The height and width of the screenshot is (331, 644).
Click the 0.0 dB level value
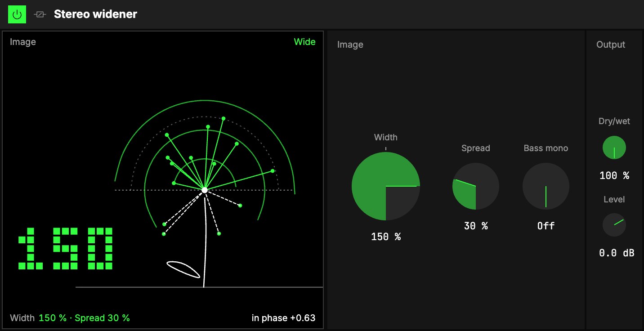tap(617, 253)
